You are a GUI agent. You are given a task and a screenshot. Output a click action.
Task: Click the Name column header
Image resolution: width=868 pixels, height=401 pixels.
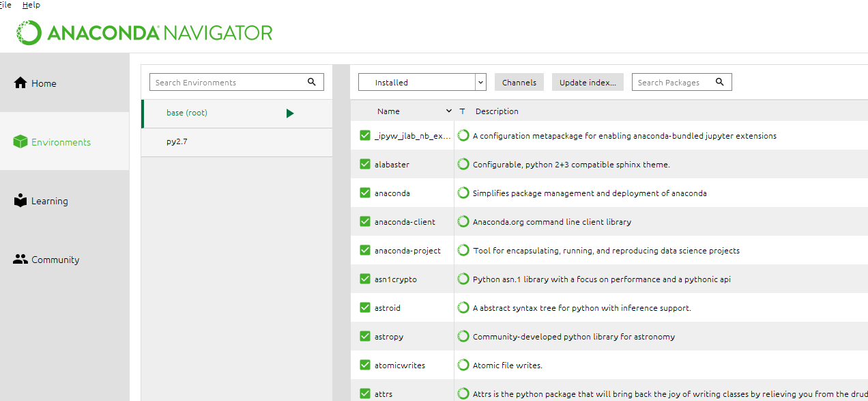[388, 111]
